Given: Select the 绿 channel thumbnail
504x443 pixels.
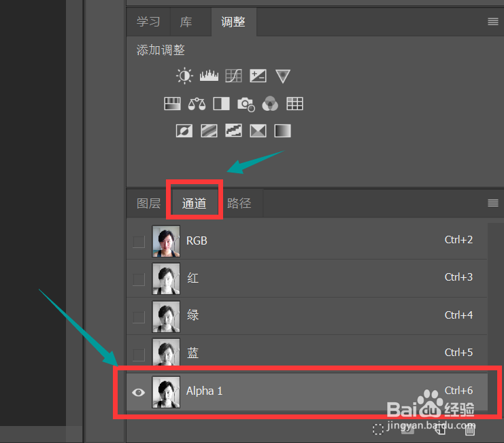Looking at the screenshot, I should [166, 316].
